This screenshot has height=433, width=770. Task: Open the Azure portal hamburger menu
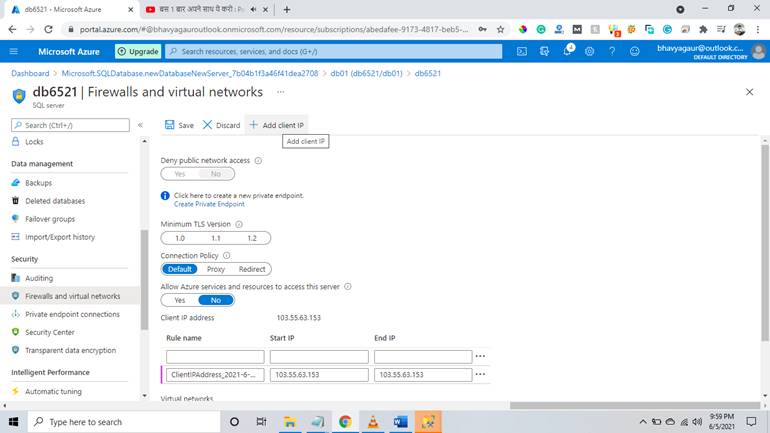click(14, 51)
